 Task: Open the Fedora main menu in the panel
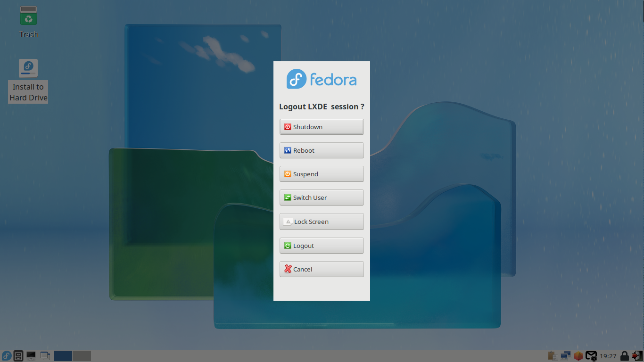(x=7, y=356)
